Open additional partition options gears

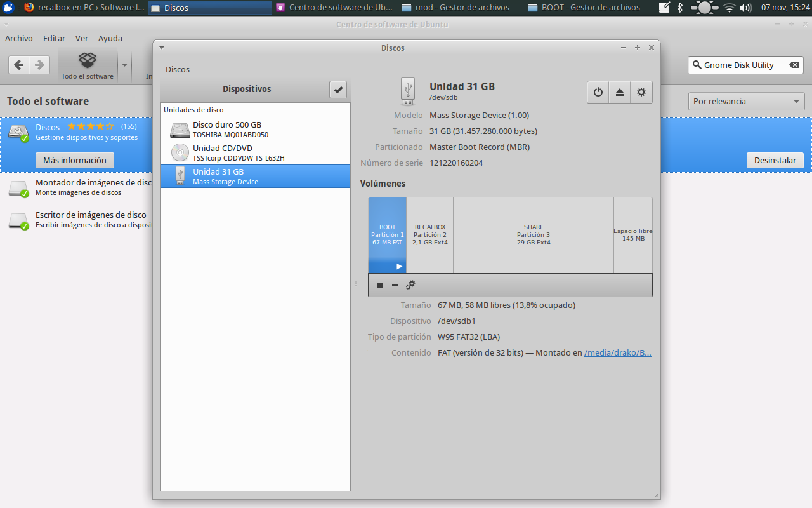click(410, 285)
